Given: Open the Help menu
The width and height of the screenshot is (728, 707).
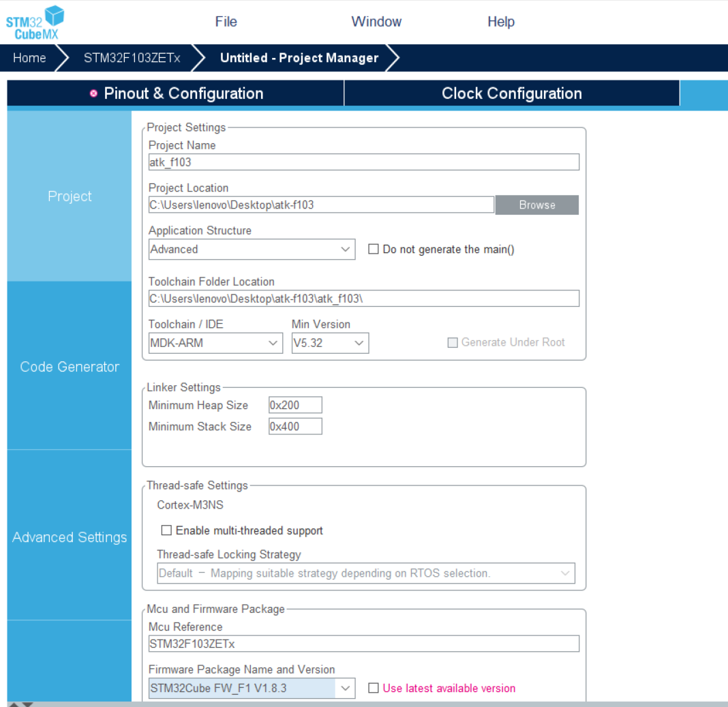Looking at the screenshot, I should tap(501, 21).
